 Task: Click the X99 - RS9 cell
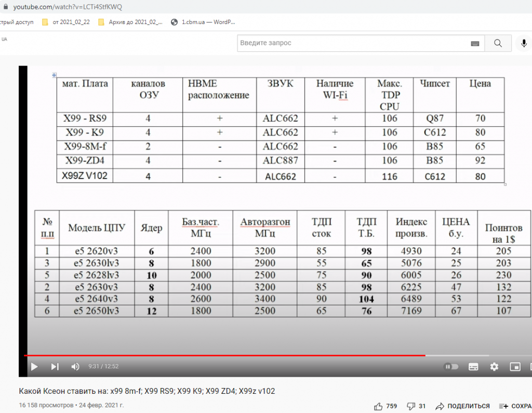85,118
